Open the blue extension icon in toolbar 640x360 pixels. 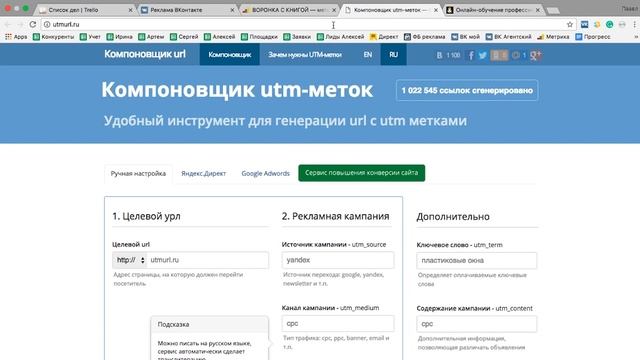click(584, 24)
